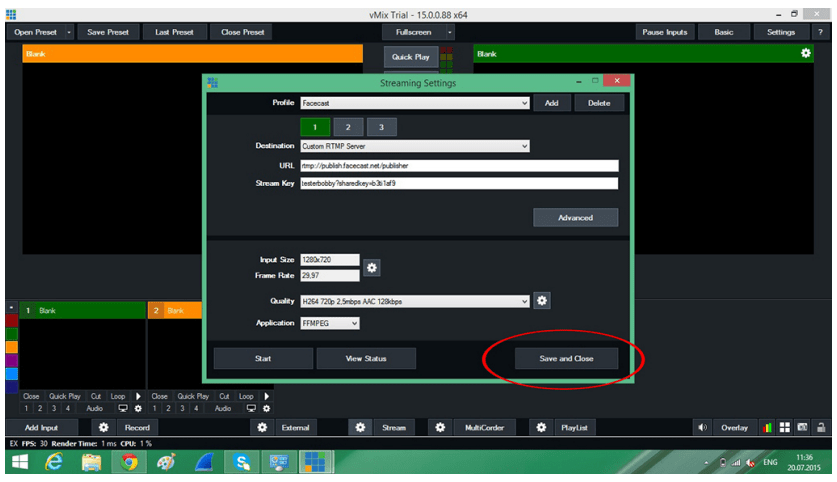Click Save Preset in top bar
This screenshot has width=837, height=482.
(108, 32)
